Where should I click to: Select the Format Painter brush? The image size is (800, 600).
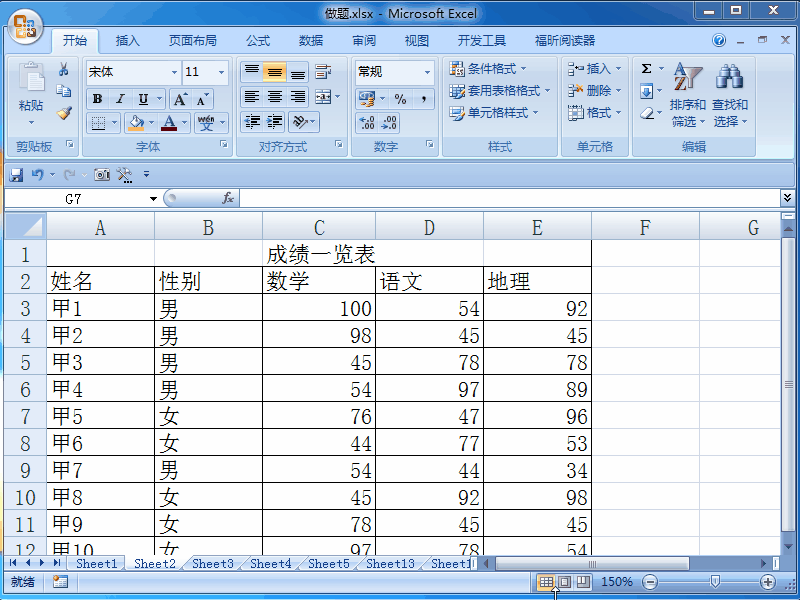[x=64, y=113]
